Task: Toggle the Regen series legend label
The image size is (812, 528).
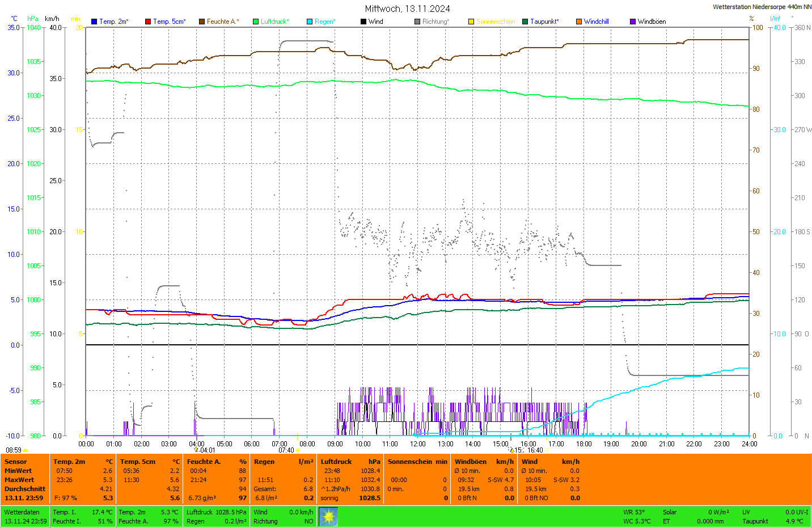Action: 325,22
